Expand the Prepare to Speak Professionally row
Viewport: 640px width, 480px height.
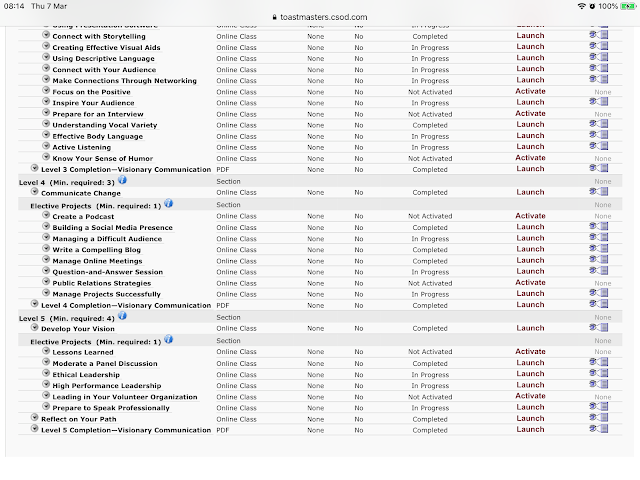pos(46,407)
